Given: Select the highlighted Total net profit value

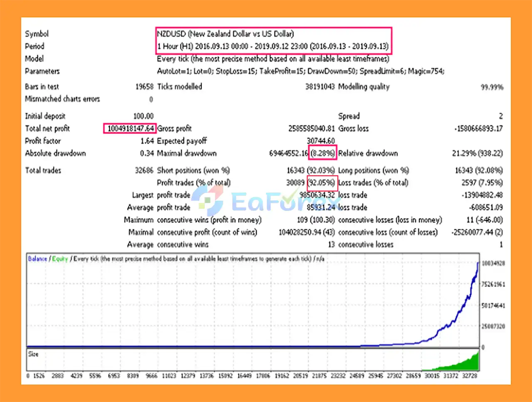Looking at the screenshot, I should (x=130, y=128).
